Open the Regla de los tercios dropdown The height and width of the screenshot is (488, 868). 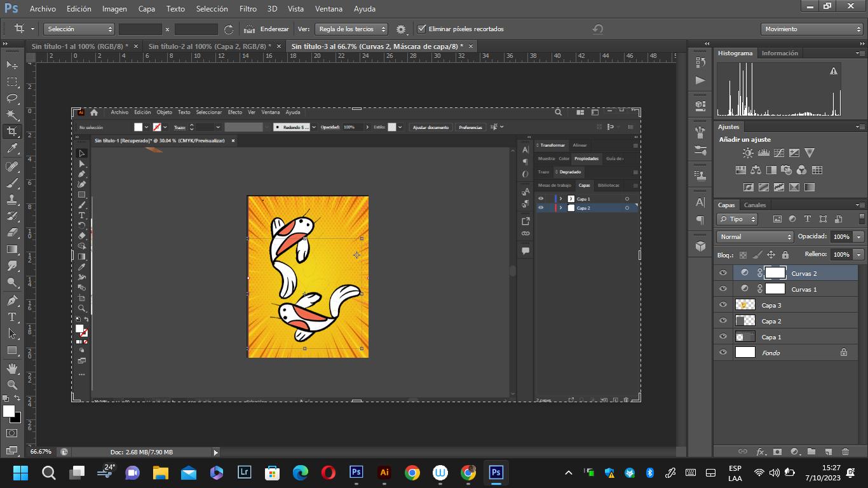coord(351,29)
